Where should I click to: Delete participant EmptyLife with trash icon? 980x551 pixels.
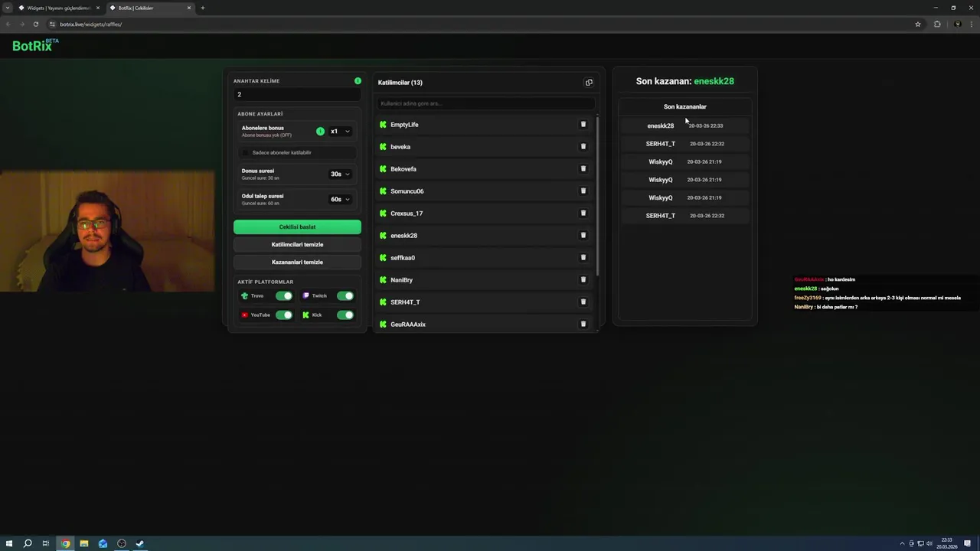(583, 124)
